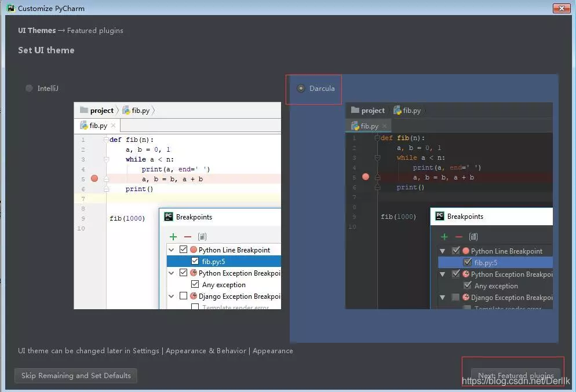Click the UI theme settings hint text
Viewport: 576px width, 392px height.
coord(156,351)
